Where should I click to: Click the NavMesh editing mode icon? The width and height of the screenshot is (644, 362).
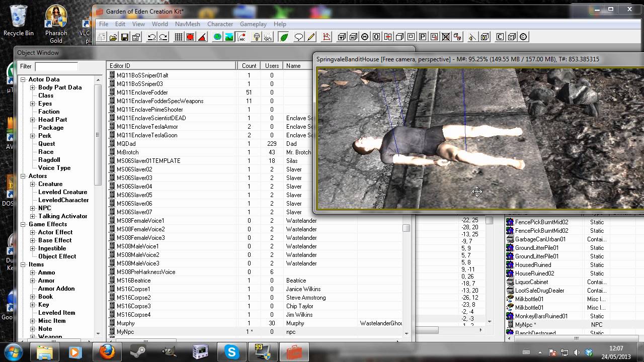tap(327, 37)
